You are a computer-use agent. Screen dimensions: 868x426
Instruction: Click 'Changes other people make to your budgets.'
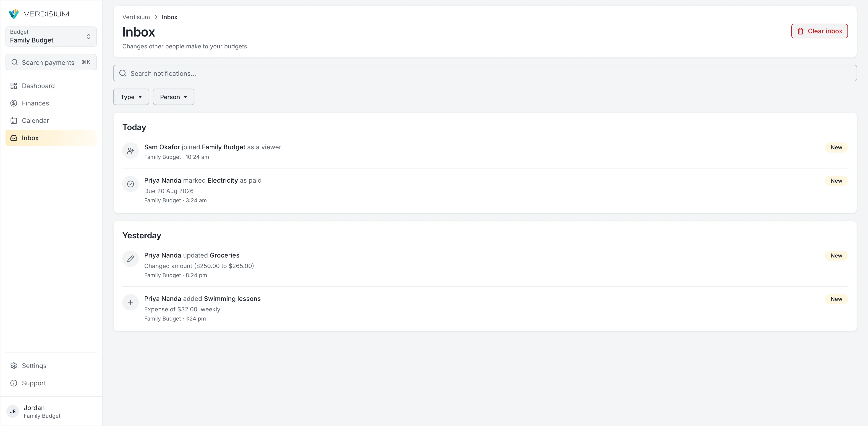185,47
